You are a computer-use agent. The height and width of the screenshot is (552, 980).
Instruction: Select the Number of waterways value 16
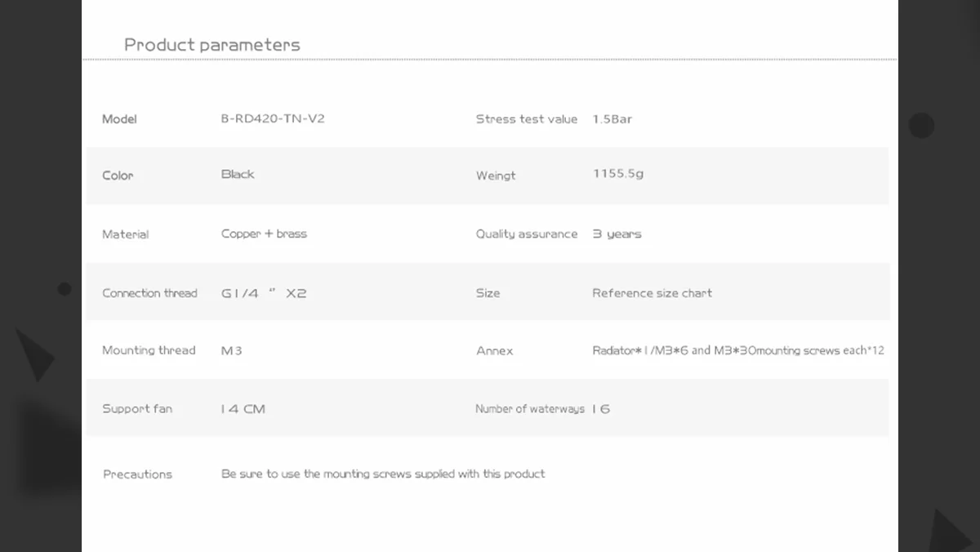[x=601, y=409]
